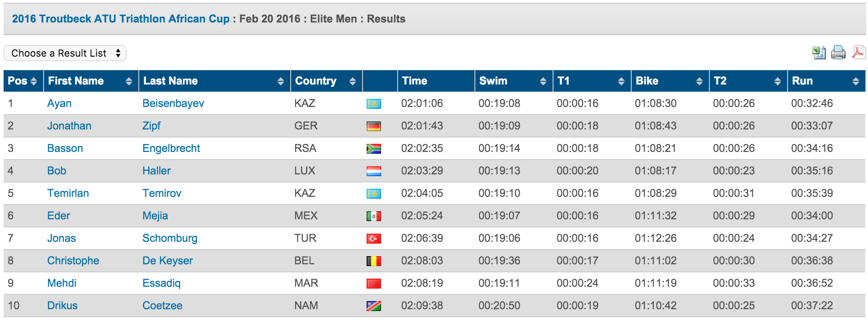Download results as PDF
This screenshot has width=868, height=320.
(858, 53)
